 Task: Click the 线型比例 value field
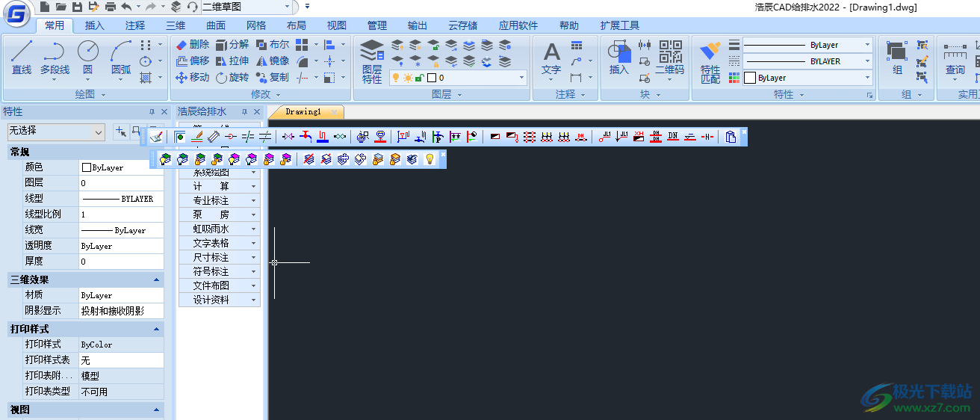[121, 214]
